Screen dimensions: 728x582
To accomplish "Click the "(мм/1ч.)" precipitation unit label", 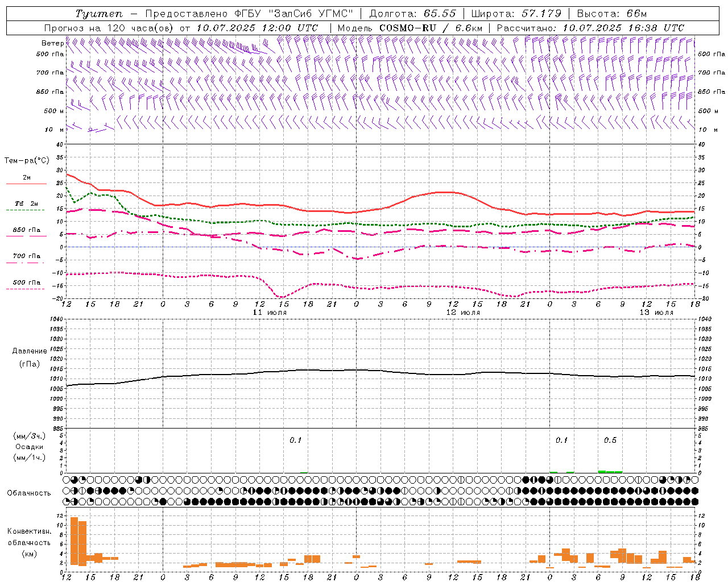I will 29,458.
